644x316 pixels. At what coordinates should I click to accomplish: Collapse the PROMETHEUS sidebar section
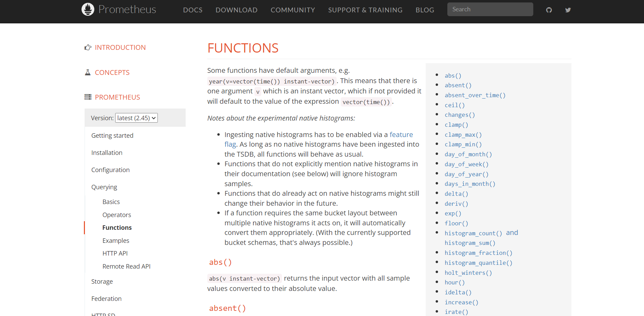click(x=117, y=97)
